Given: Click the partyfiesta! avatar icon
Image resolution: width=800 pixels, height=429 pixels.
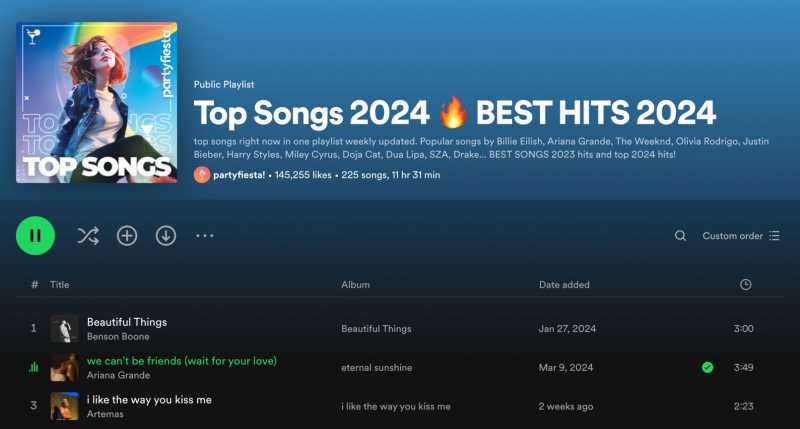Looking at the screenshot, I should (202, 175).
